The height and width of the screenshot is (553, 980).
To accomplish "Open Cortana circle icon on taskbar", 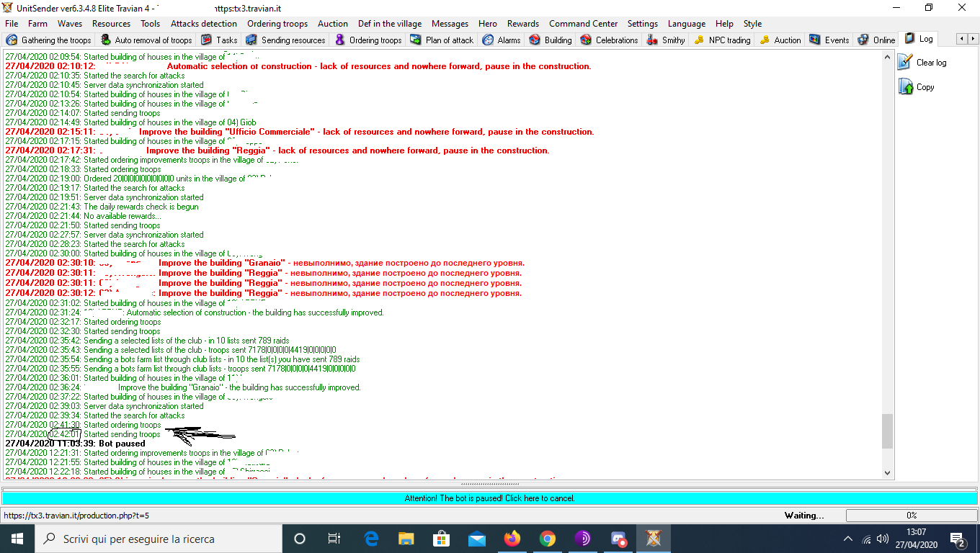I will tap(300, 539).
